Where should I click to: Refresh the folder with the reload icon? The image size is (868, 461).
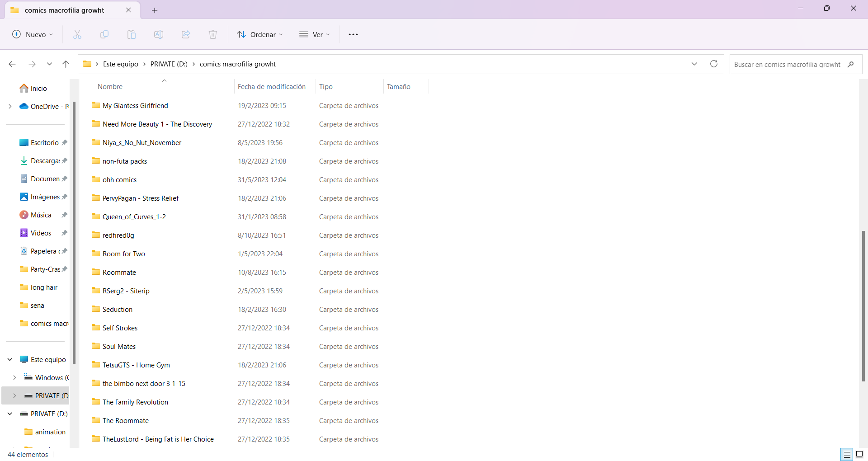714,64
